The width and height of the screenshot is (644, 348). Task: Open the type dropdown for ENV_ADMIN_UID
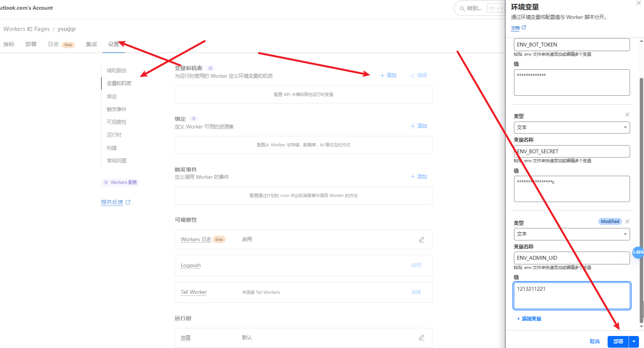(x=572, y=234)
